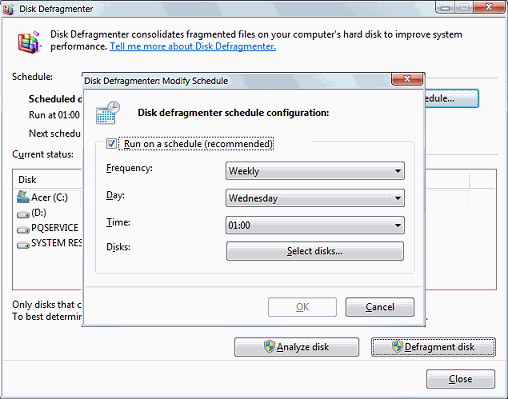Open Tell me more about Disk Defragmenter link

(x=193, y=46)
